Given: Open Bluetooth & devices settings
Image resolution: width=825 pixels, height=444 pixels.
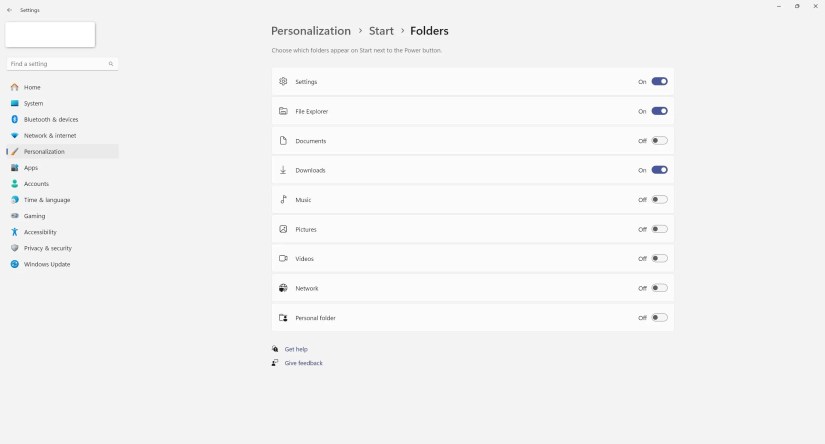Looking at the screenshot, I should click(51, 119).
